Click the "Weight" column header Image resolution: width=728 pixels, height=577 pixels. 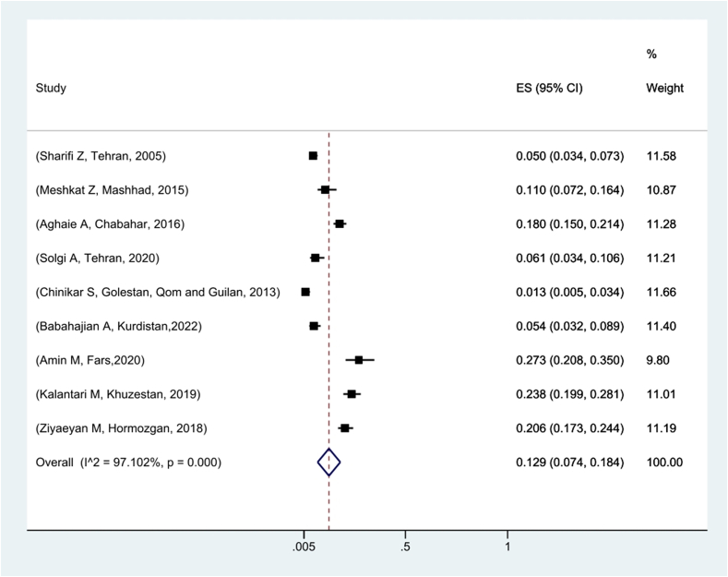coord(664,88)
